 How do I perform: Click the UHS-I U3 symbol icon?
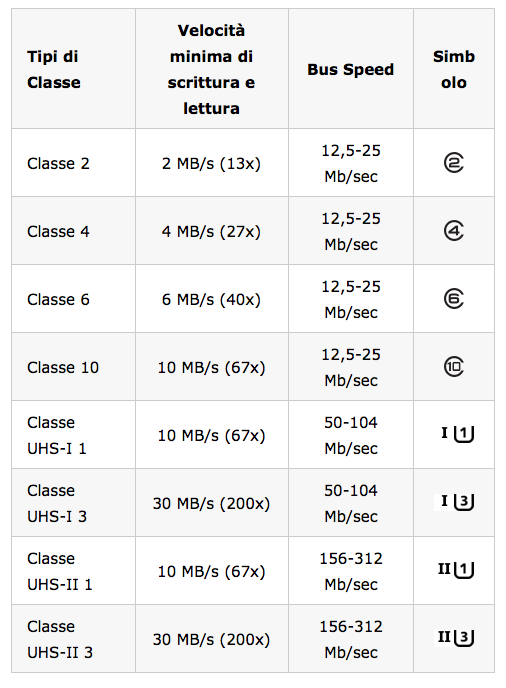click(x=455, y=502)
